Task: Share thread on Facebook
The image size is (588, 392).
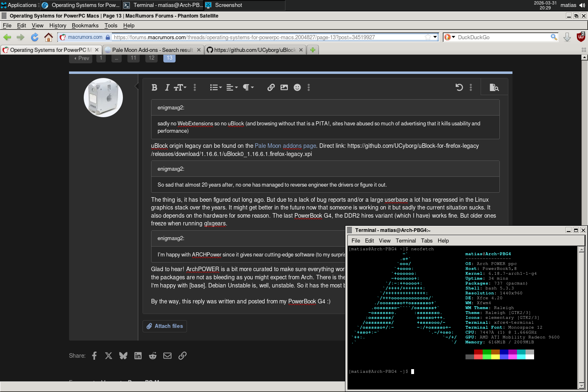Action: (94, 356)
